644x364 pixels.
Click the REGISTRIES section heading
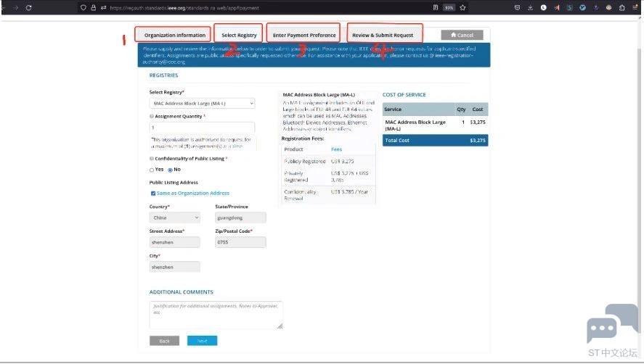pos(163,75)
